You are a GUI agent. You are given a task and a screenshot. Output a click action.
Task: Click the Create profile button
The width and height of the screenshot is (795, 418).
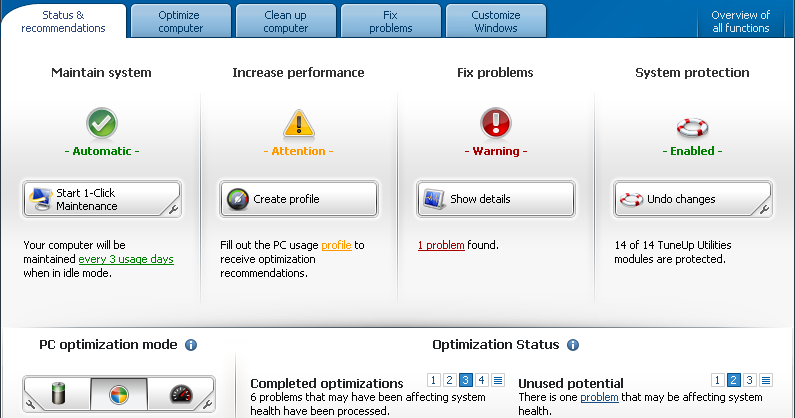[298, 199]
